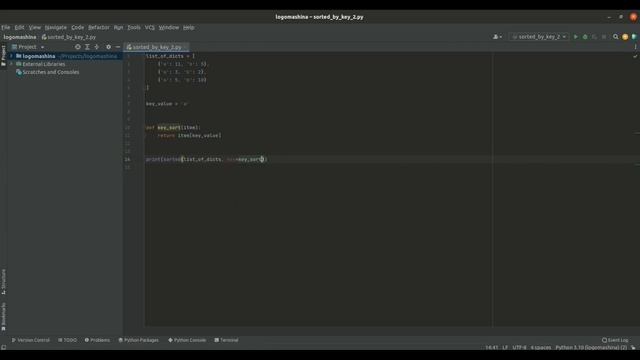Open the Structure vertical side tab
This screenshot has width=640, height=360.
[x=4, y=281]
